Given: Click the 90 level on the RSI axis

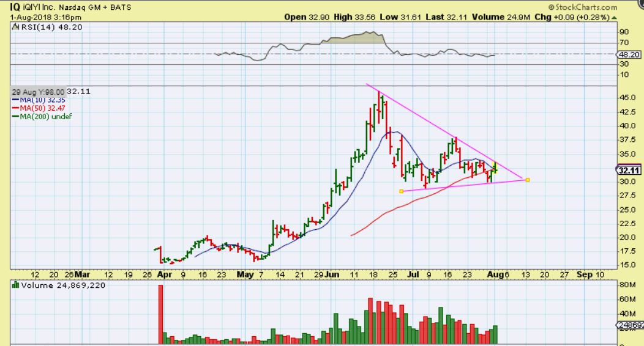Looking at the screenshot, I should tap(624, 32).
